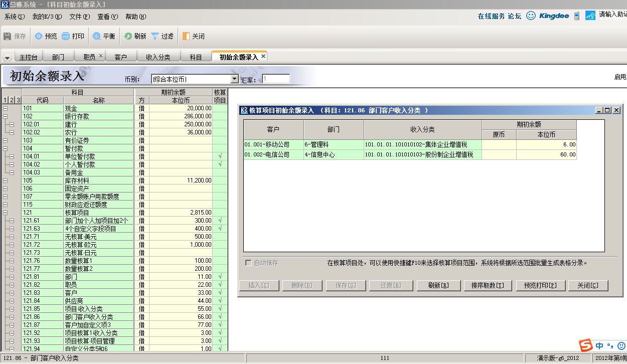Screen dimensions: 627x364
Task: Click the 关闭 close door icon in toolbar
Action: [186, 36]
